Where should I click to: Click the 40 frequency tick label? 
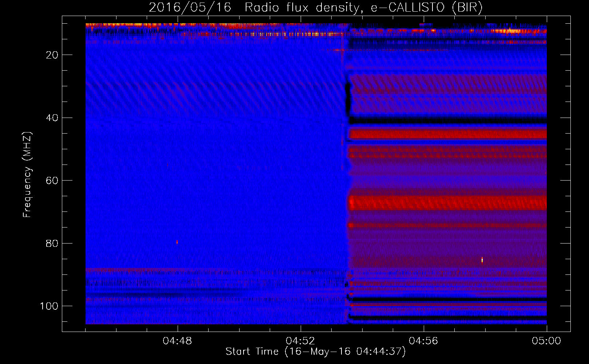pyautogui.click(x=52, y=118)
